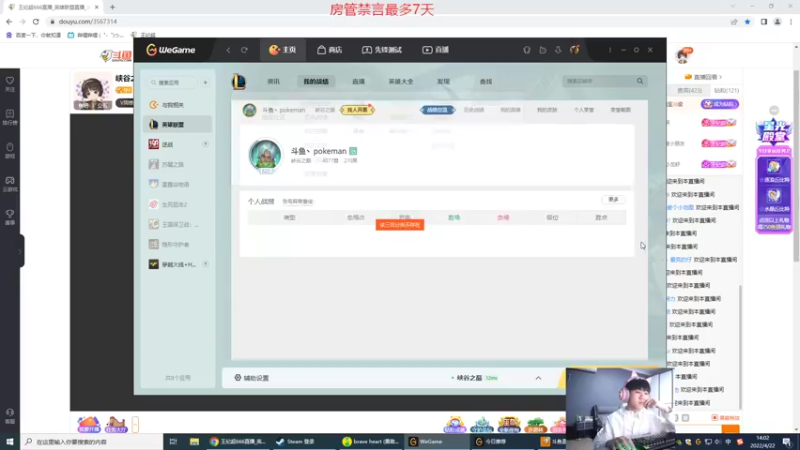Go back with WeGame back arrow
The image size is (800, 450).
(x=229, y=50)
